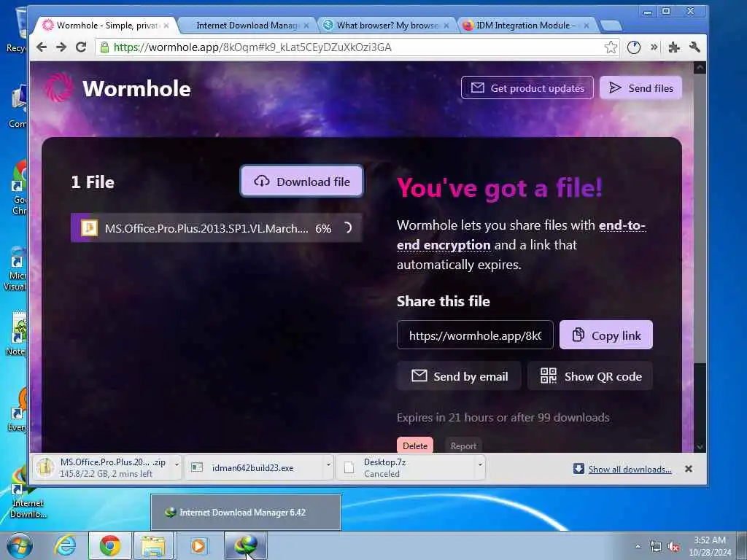Click the Send by email envelope icon
Viewport: 747px width, 560px height.
[x=419, y=376]
